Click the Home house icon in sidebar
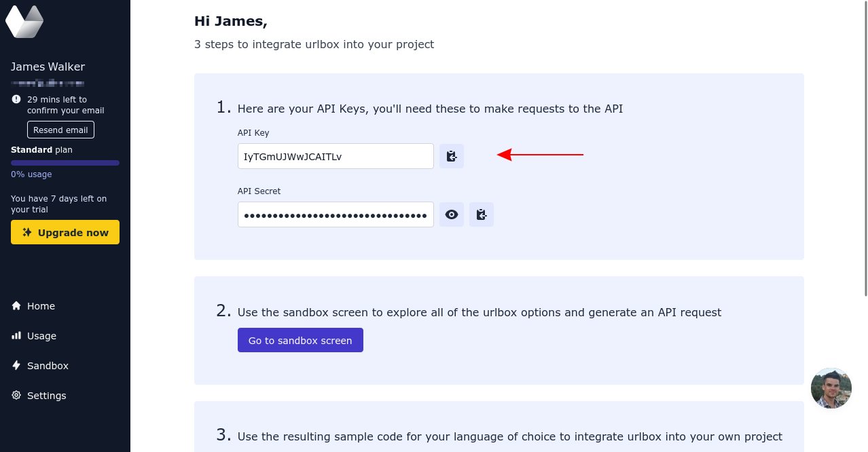This screenshot has width=868, height=452. pos(16,306)
